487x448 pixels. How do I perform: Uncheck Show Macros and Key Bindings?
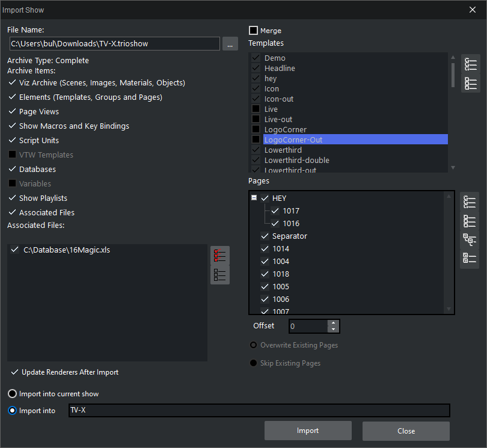(13, 126)
